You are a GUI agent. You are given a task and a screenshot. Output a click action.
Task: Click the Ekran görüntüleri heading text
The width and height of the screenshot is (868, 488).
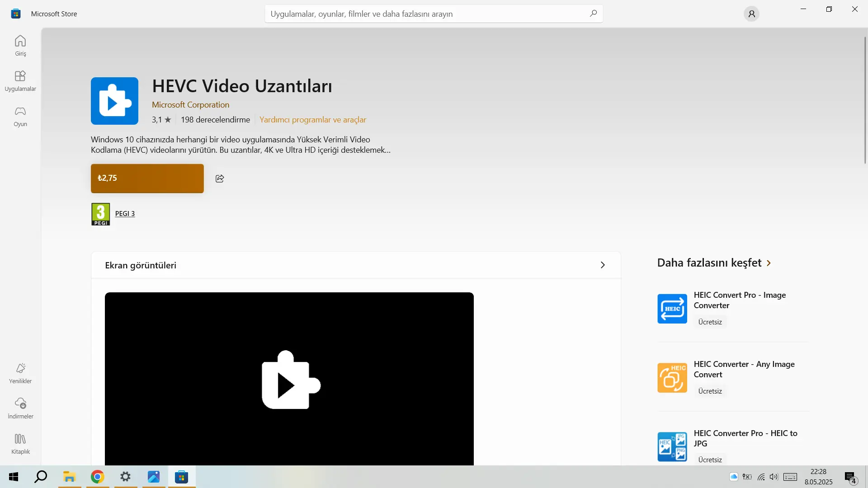(x=141, y=265)
